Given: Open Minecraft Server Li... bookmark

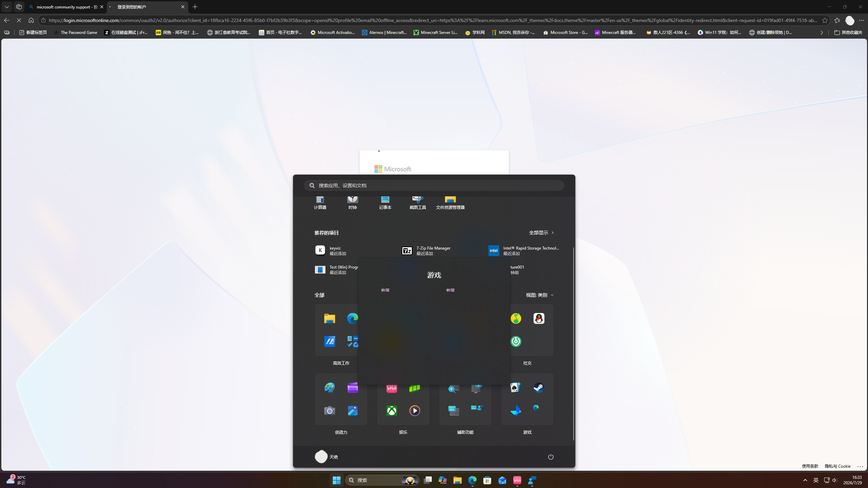Looking at the screenshot, I should point(435,33).
